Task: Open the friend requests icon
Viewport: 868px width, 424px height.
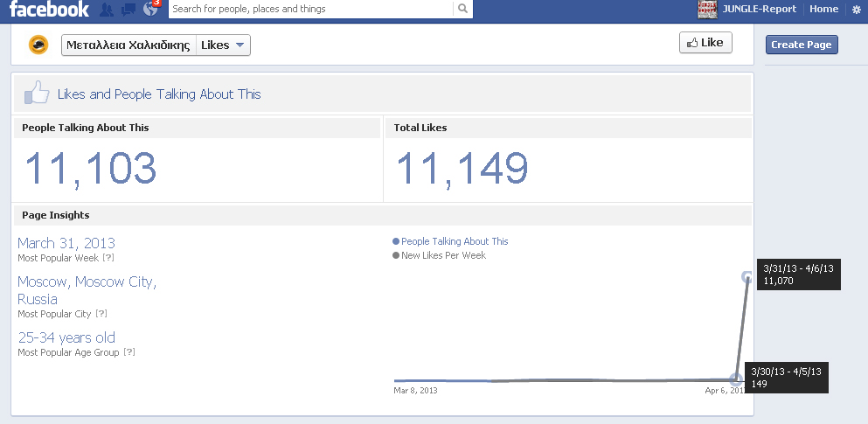Action: click(x=107, y=9)
